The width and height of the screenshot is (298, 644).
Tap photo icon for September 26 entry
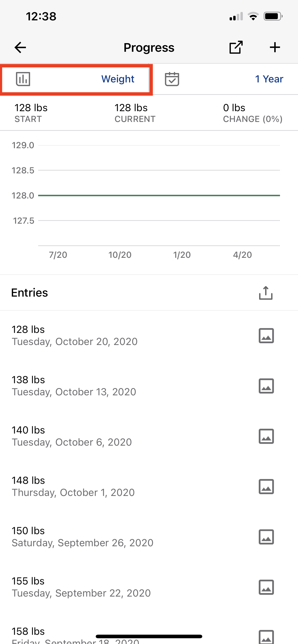266,537
